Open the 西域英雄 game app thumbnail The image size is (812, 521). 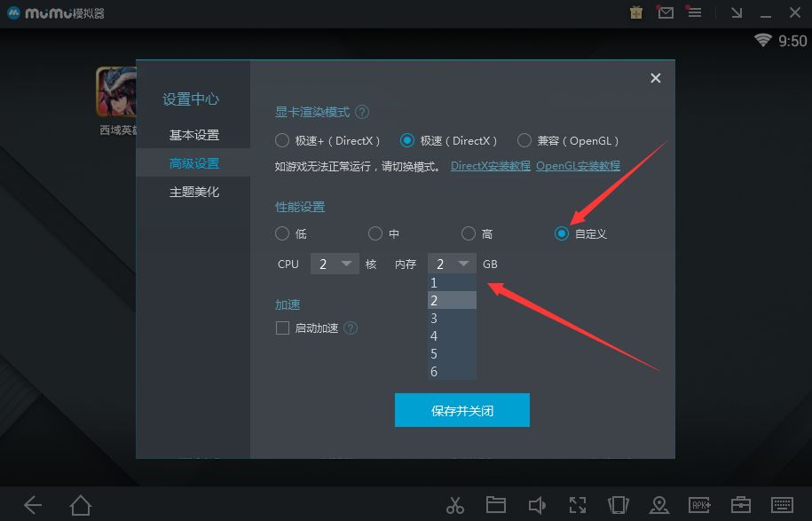coord(116,91)
